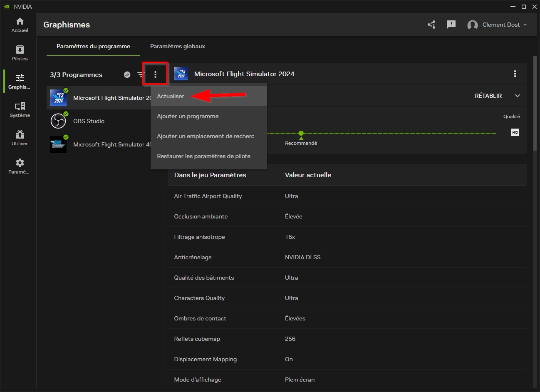Open the Accueil home page
Viewport: 540px width, 392px height.
(20, 25)
